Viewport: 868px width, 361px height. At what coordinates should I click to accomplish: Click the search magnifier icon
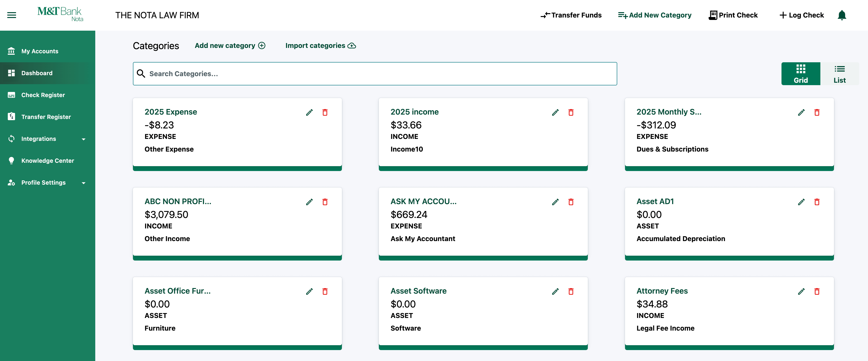click(x=141, y=73)
